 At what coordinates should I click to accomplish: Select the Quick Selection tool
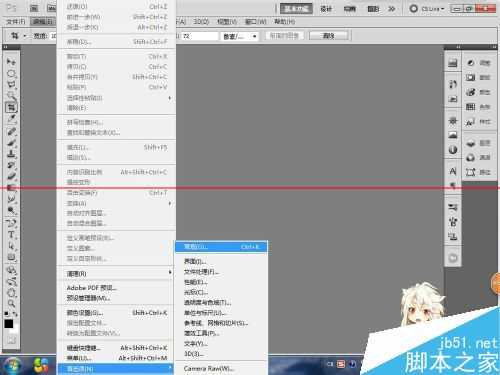(x=11, y=96)
